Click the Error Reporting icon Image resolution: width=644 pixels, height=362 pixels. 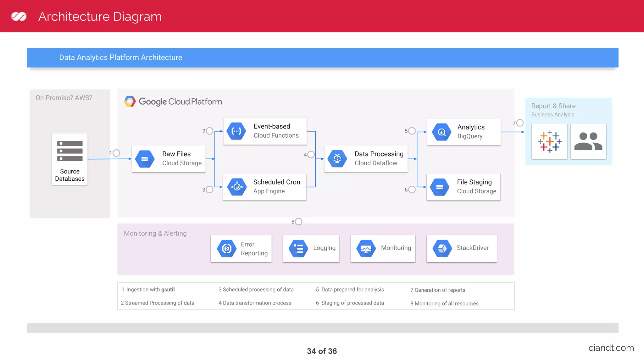pos(227,249)
